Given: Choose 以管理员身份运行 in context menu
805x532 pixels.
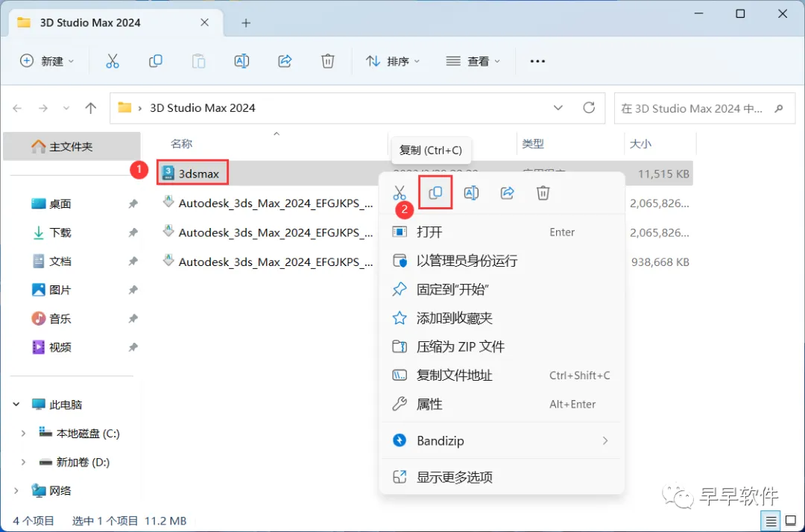Looking at the screenshot, I should [x=501, y=261].
